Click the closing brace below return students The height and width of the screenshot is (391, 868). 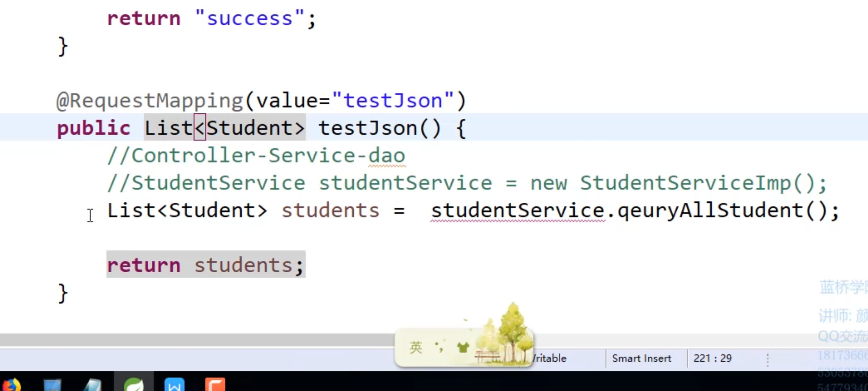[x=63, y=293]
